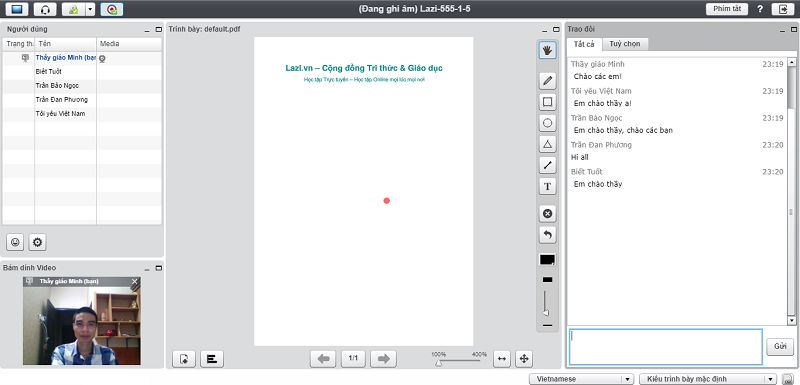Click the poll icon button
800x385 pixels.
[x=212, y=358]
